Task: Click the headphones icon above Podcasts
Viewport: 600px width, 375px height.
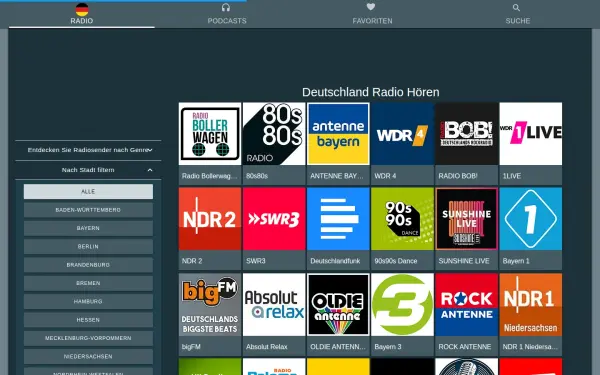Action: coord(226,7)
